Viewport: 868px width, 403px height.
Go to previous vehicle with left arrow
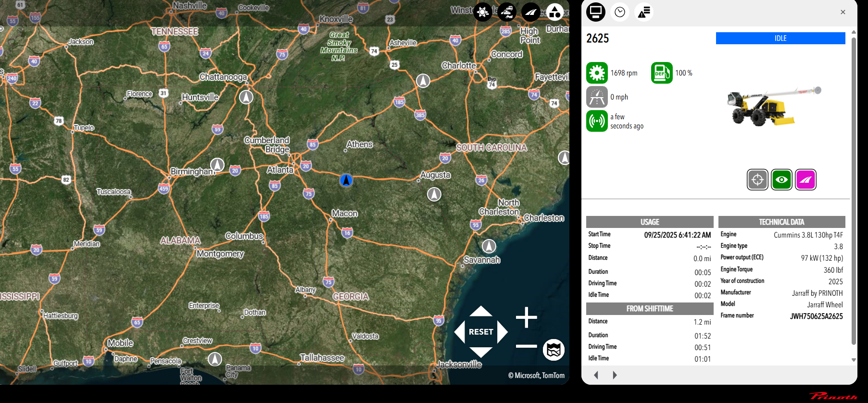[596, 375]
